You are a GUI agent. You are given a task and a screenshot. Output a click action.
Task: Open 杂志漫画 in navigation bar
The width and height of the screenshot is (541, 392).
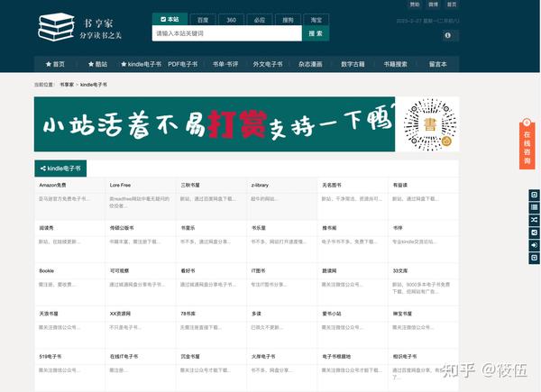(310, 64)
